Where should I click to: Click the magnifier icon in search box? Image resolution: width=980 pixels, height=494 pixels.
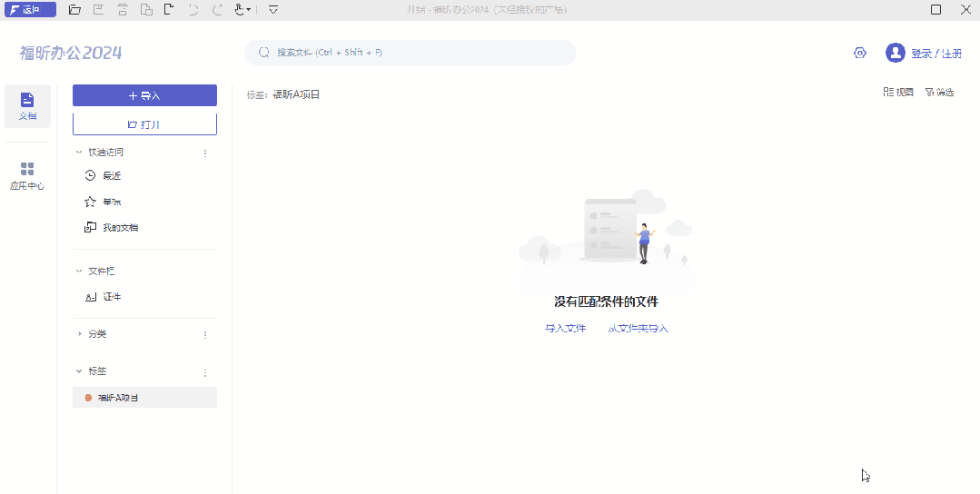pyautogui.click(x=263, y=53)
